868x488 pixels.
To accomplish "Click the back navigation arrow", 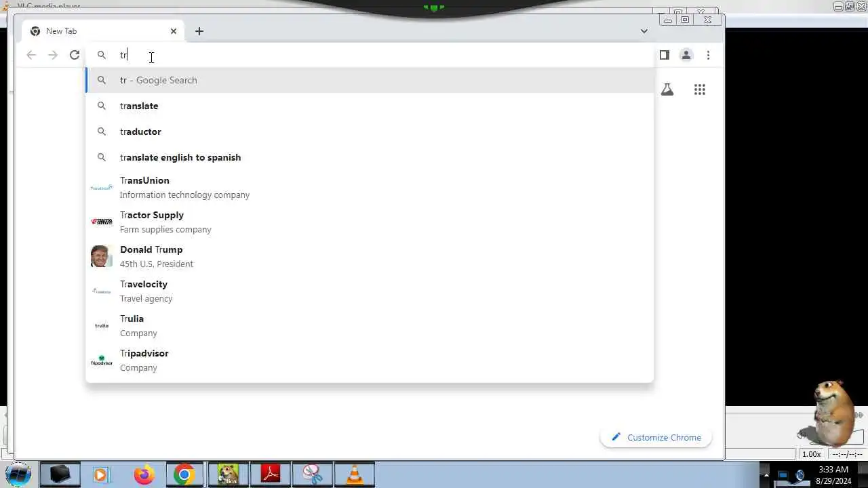I will pos(31,55).
